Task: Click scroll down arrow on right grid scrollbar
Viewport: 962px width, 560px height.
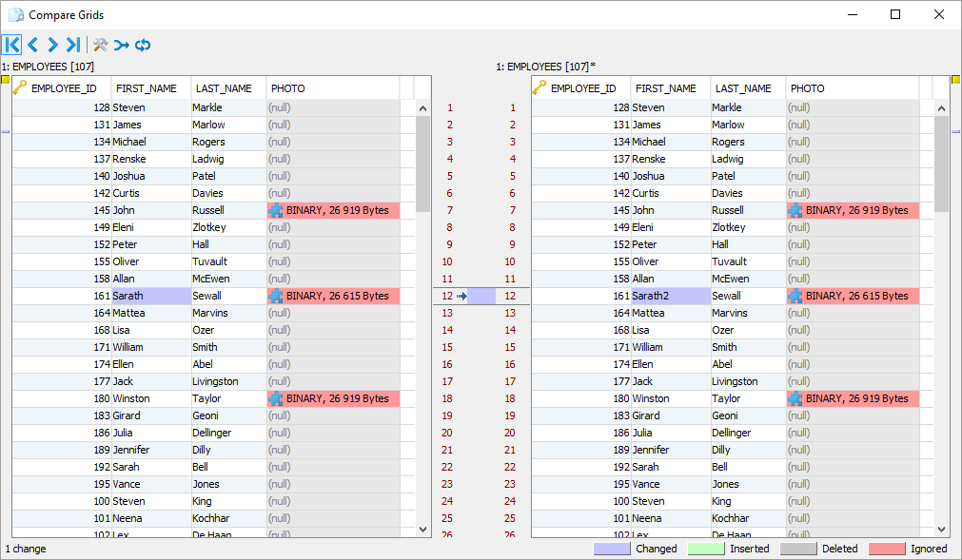Action: pyautogui.click(x=942, y=530)
